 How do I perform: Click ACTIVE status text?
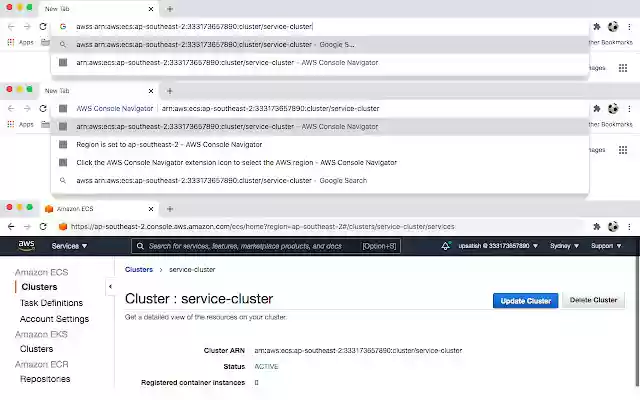coord(266,367)
